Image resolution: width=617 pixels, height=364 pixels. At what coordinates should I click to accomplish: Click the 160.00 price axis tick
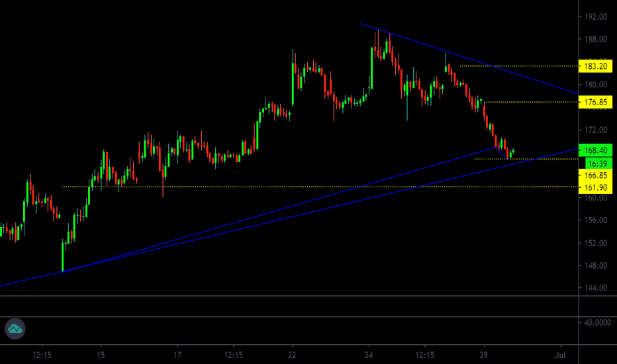click(596, 198)
